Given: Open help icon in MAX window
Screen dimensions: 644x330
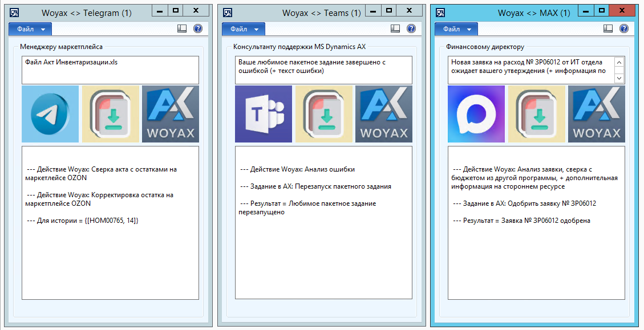Looking at the screenshot, I should 624,28.
